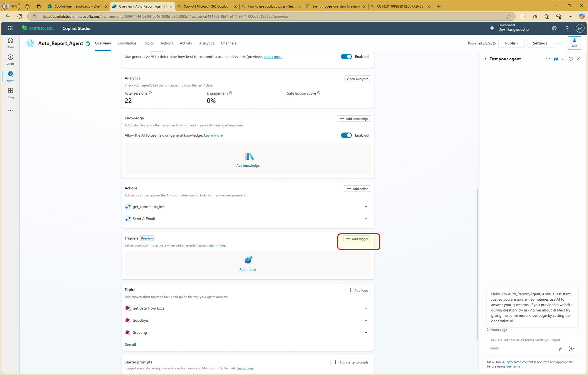Click the Add starter prompts button
Screen dimensions: 588x375
click(x=351, y=362)
